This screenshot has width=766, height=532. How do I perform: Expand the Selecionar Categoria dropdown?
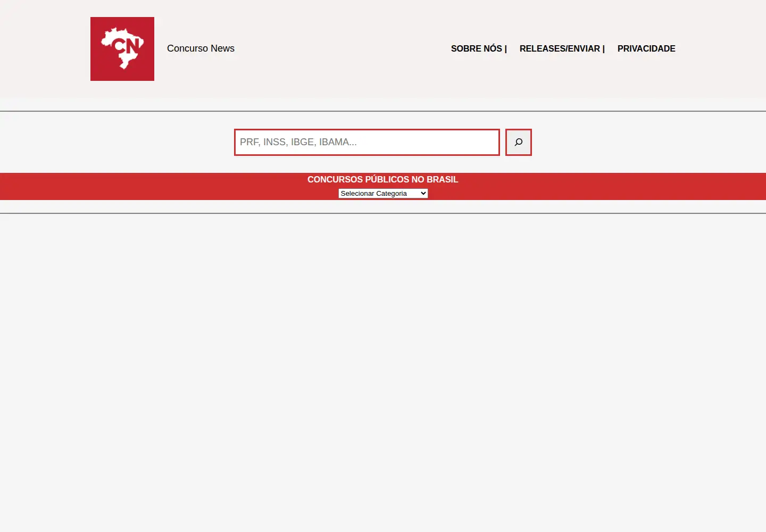tap(383, 193)
